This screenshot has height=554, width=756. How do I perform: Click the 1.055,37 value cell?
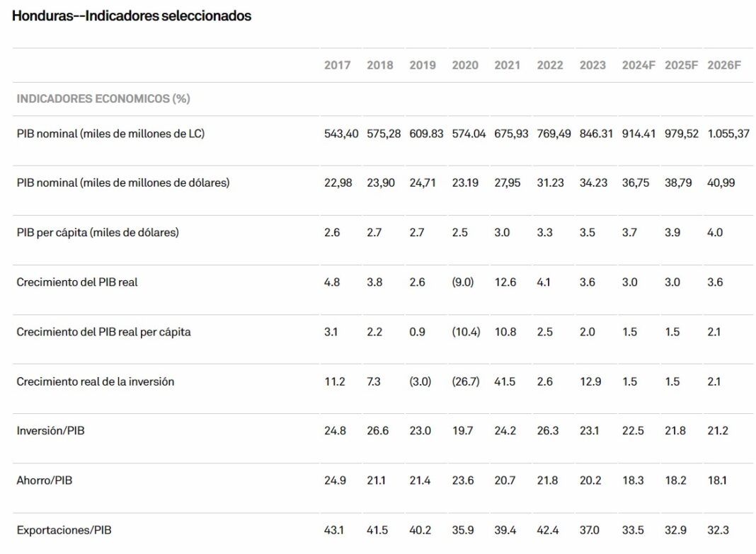tap(728, 133)
